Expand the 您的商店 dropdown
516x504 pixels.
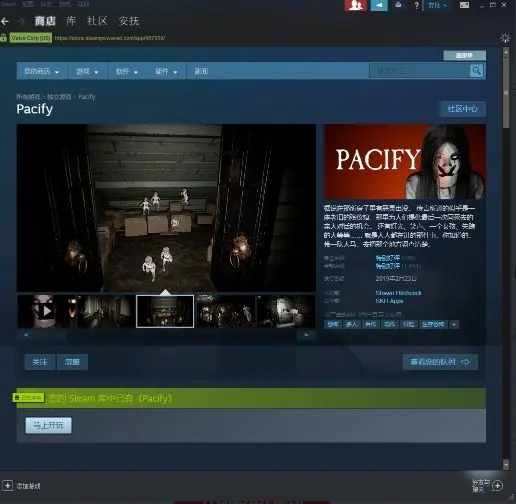(42, 71)
